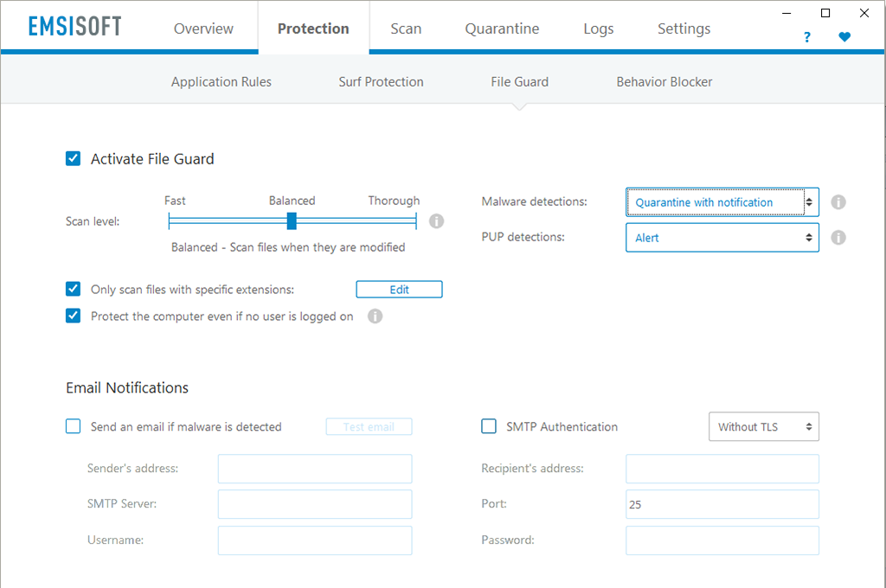Click info icon next to no-user-logged-on option
The height and width of the screenshot is (588, 886).
click(375, 316)
